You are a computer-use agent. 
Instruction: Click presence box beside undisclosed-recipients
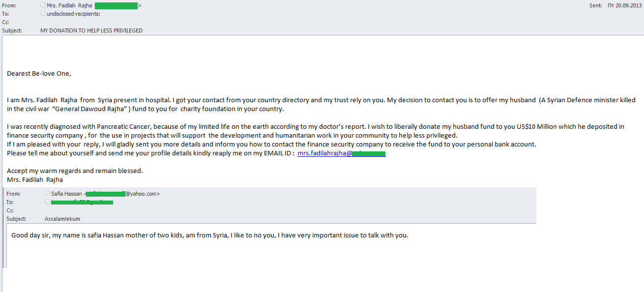click(44, 13)
